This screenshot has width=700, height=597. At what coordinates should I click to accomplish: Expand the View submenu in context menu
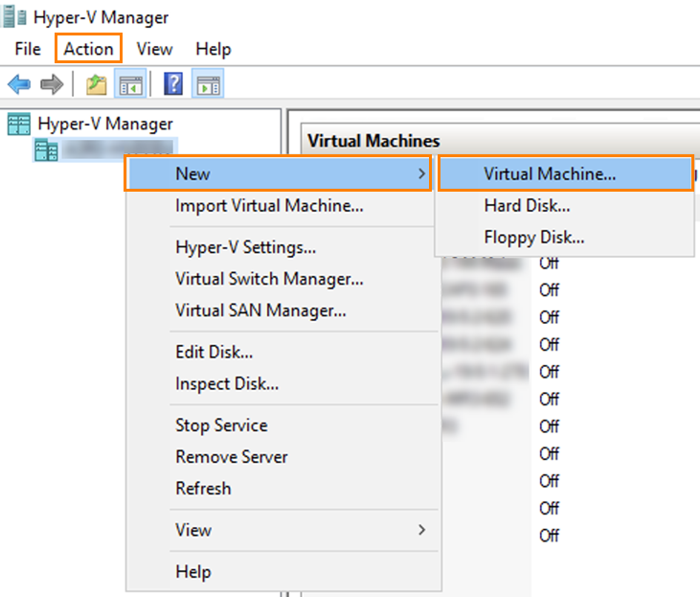coord(419,530)
